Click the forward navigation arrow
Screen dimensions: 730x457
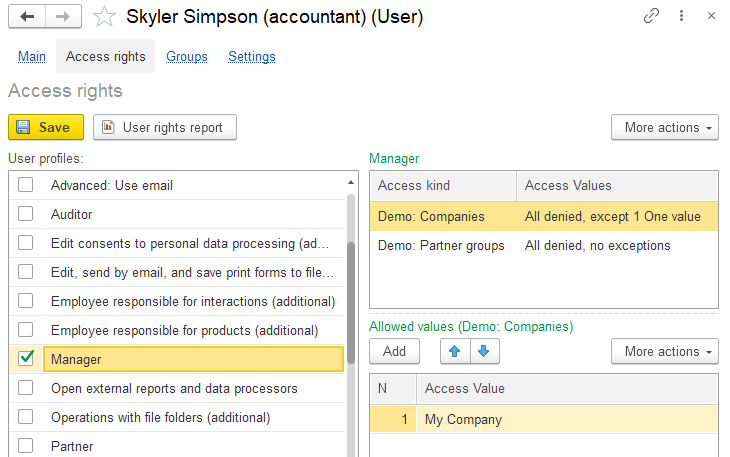[x=62, y=16]
